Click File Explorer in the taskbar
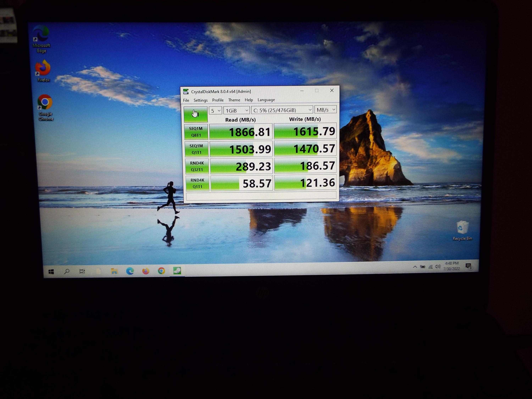532x399 pixels. pyautogui.click(x=114, y=271)
